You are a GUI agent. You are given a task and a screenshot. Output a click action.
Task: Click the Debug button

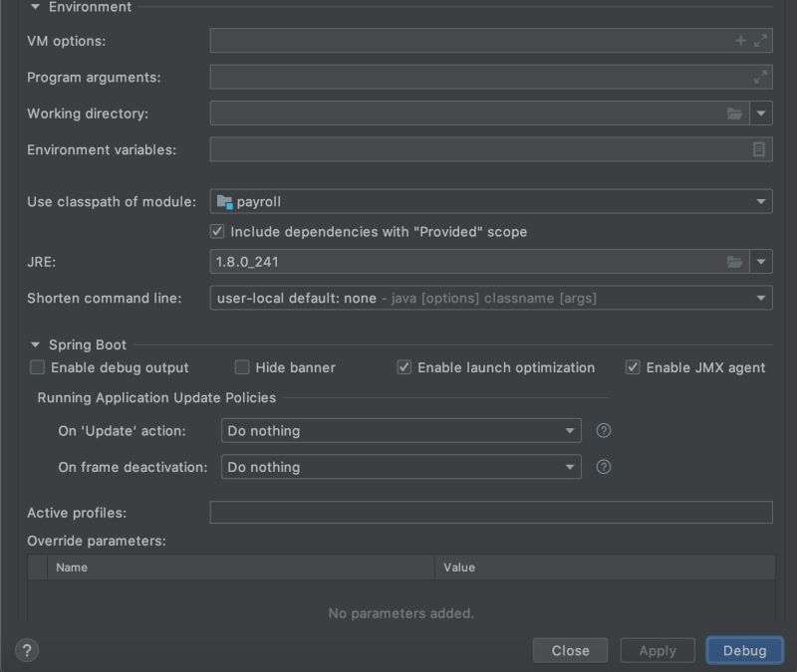point(744,650)
